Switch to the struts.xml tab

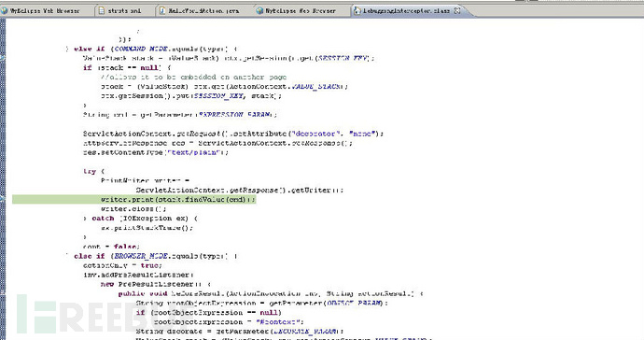click(124, 10)
